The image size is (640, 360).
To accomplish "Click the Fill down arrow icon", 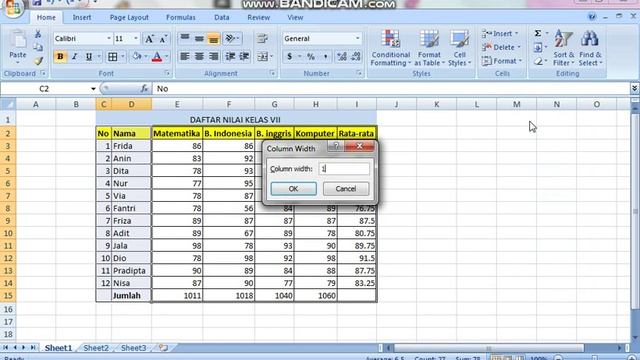I will [538, 47].
